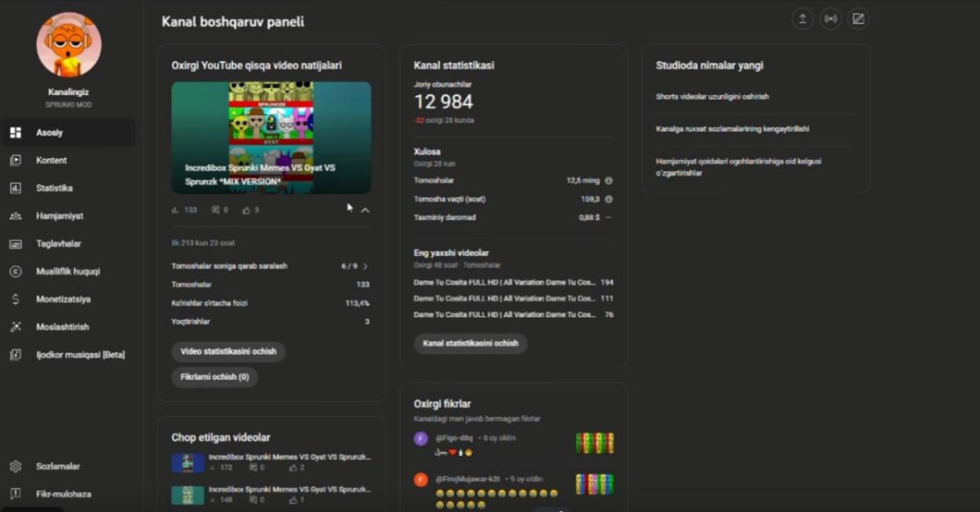
Task: Click the likes icon showing 3
Action: [247, 210]
